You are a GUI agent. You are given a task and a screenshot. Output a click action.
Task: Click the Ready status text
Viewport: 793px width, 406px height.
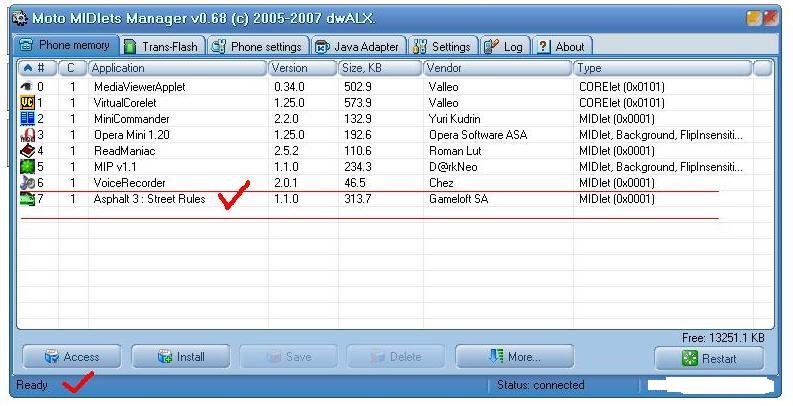[x=32, y=385]
